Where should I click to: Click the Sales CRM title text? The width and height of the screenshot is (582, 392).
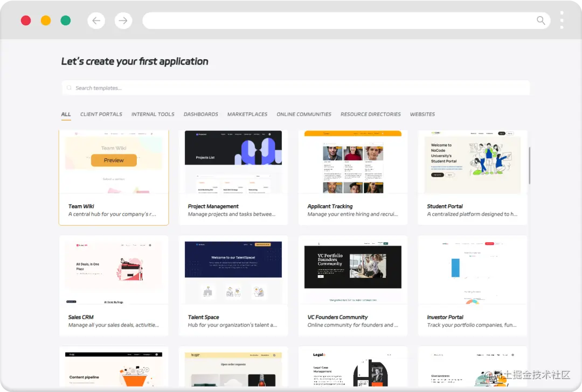pos(80,317)
